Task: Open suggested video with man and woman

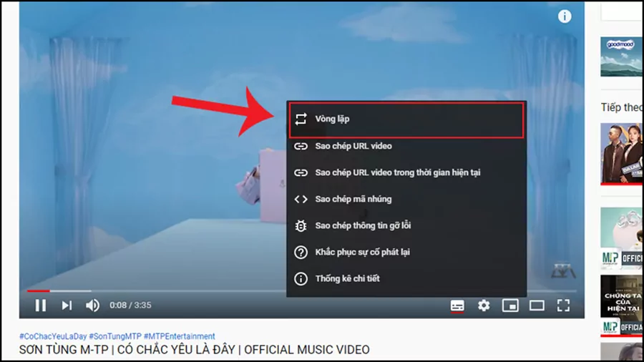Action: pos(621,154)
